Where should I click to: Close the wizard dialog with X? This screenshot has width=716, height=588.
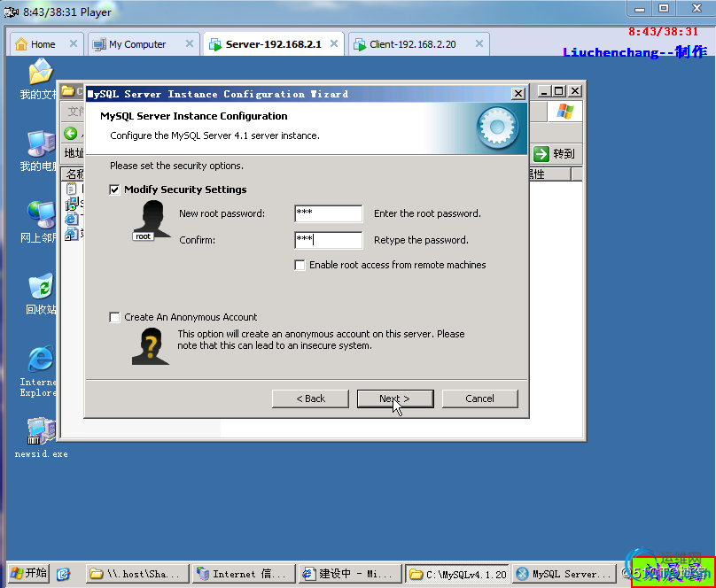click(x=518, y=94)
